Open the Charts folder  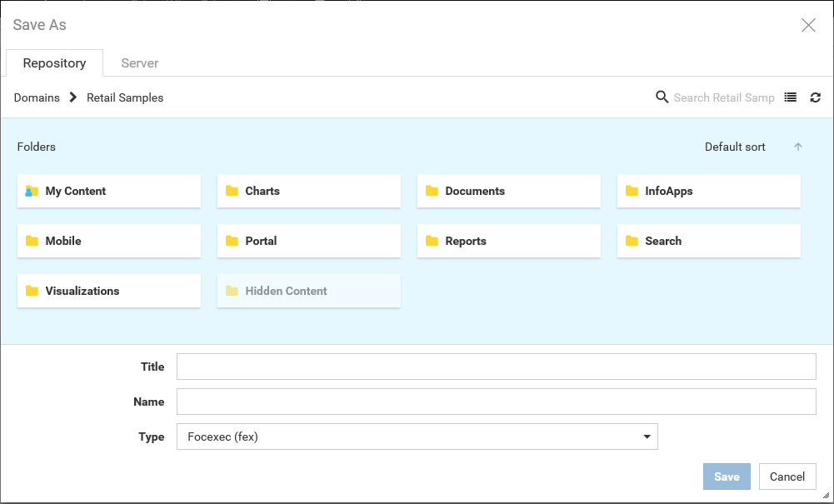point(309,191)
